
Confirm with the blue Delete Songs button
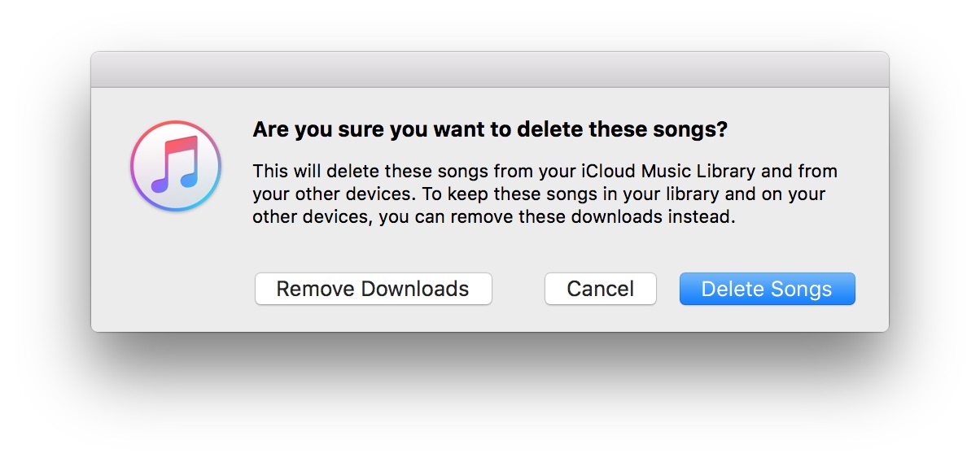pos(767,289)
